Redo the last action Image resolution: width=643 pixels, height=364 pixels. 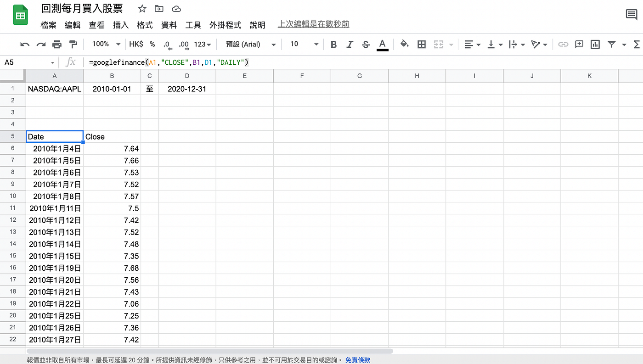pos(41,45)
